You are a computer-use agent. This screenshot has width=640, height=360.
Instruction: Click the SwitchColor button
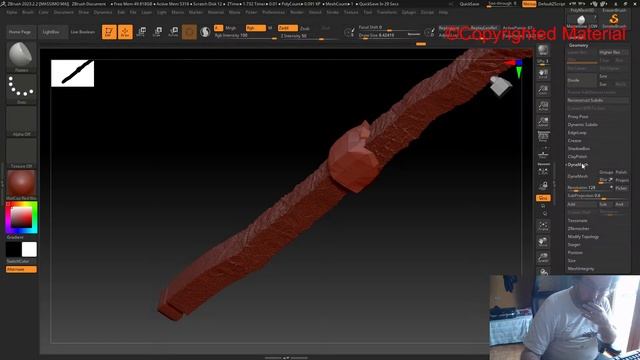[18, 261]
